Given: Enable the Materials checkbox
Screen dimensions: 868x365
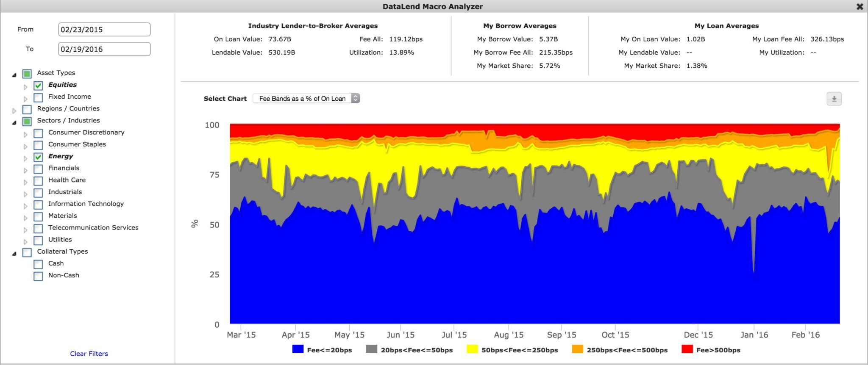Looking at the screenshot, I should [38, 217].
